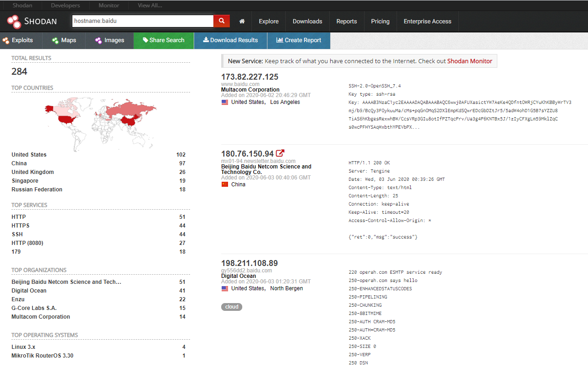
Task: Go to the home icon
Action: (242, 22)
